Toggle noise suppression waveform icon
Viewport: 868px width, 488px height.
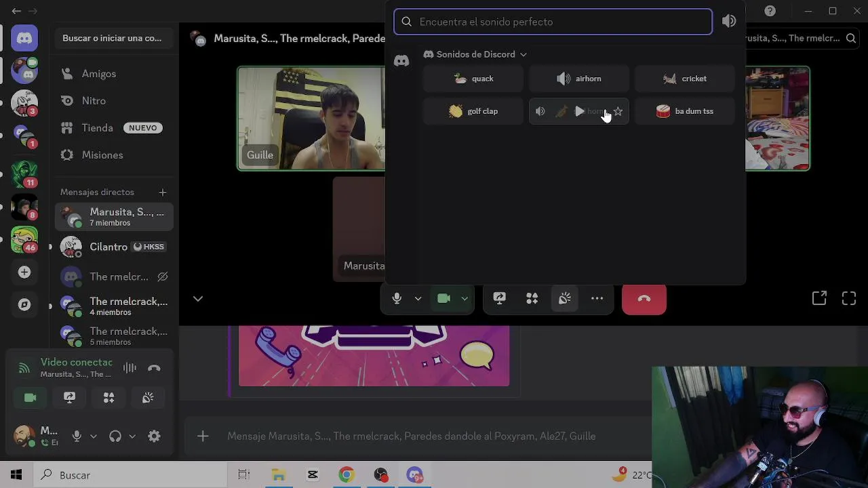[x=130, y=368]
